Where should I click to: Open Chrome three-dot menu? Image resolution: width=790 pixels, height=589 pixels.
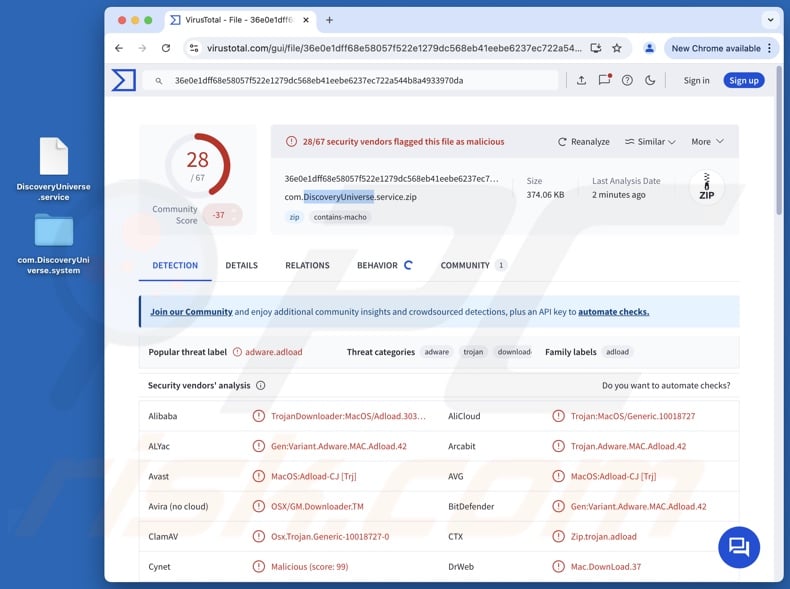769,48
